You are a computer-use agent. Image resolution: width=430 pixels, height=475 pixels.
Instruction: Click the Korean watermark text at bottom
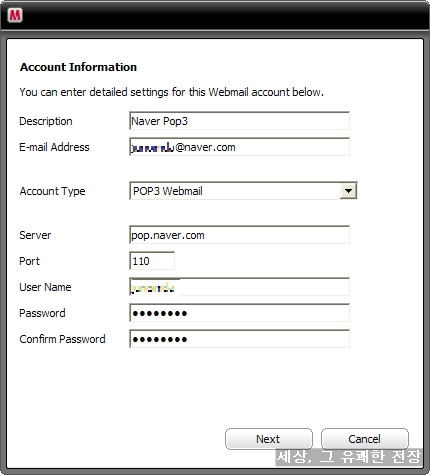pyautogui.click(x=349, y=457)
